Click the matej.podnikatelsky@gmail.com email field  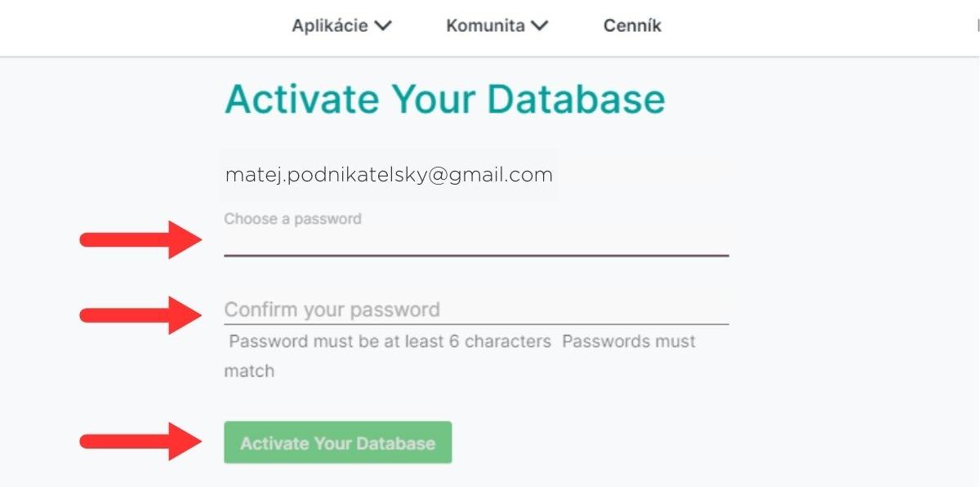click(x=389, y=175)
